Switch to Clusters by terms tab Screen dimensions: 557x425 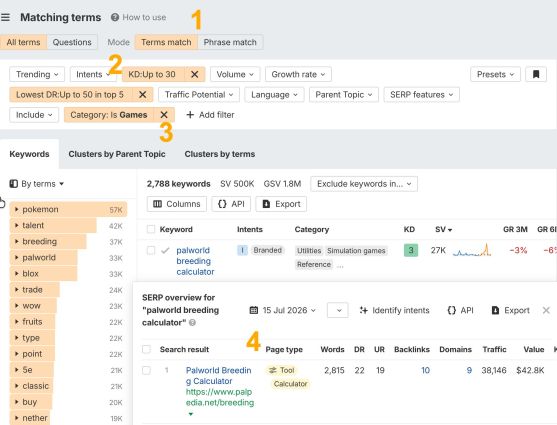click(x=220, y=154)
